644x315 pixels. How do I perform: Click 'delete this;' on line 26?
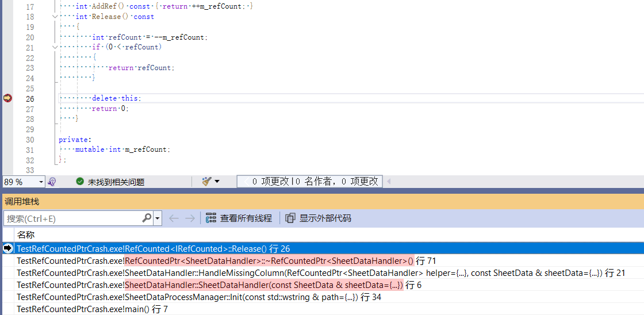116,98
